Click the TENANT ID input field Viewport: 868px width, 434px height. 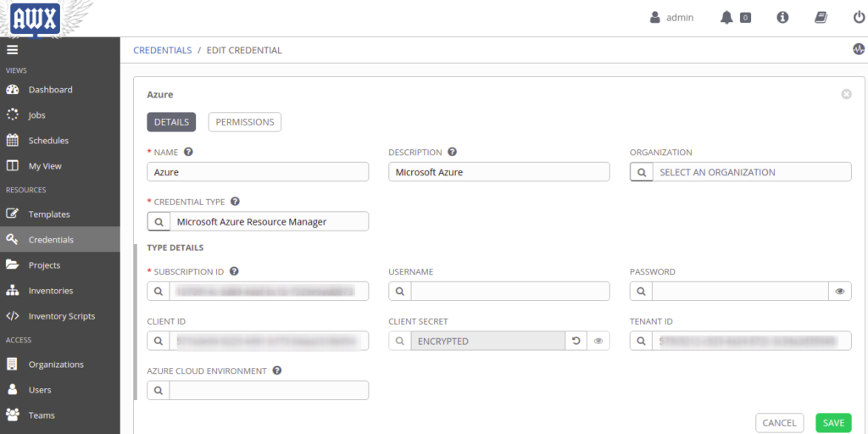(752, 341)
